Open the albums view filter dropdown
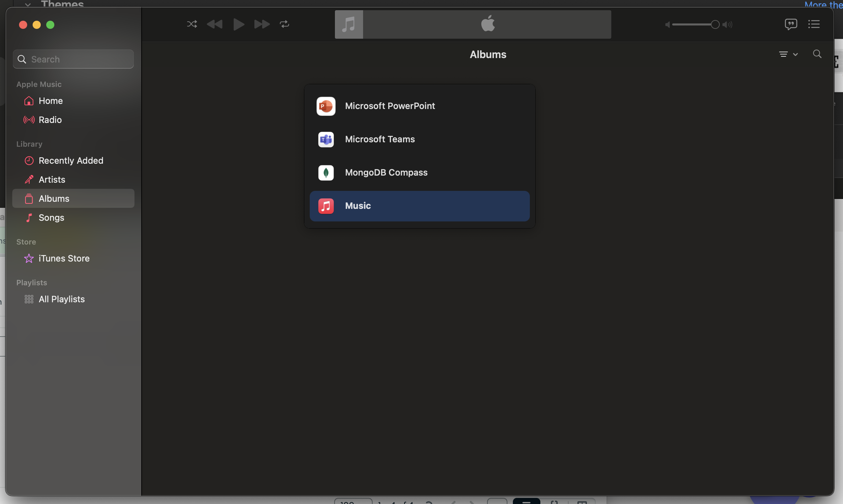Viewport: 843px width, 504px height. pos(788,54)
